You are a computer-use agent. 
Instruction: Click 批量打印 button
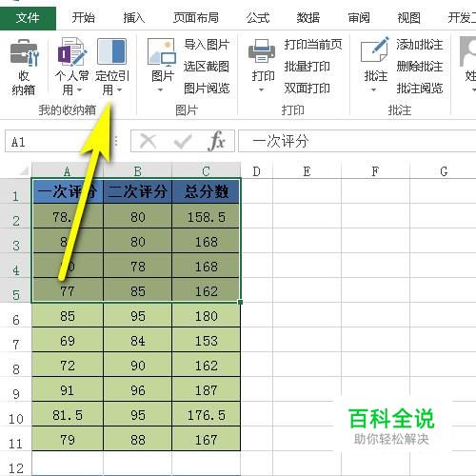point(307,67)
